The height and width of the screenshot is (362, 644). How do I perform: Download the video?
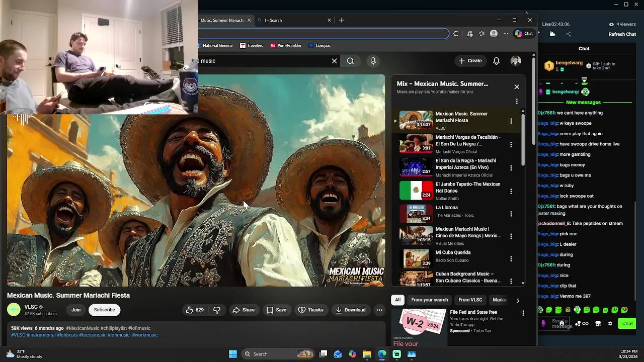tap(351, 310)
